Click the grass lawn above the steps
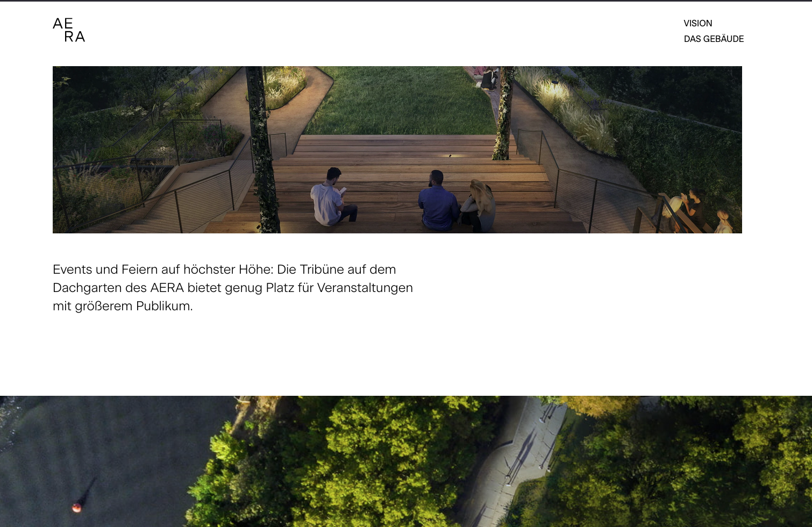The image size is (812, 527). point(403,102)
